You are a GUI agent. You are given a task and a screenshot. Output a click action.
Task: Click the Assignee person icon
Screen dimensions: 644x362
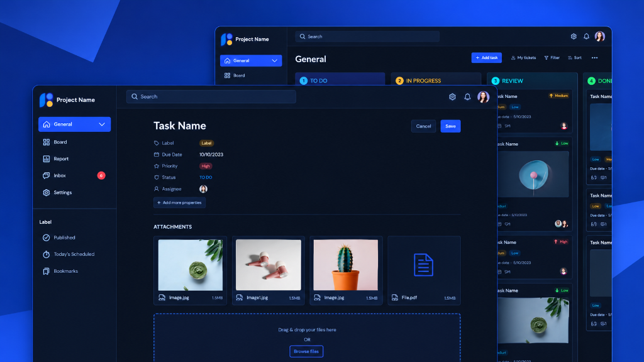(x=157, y=189)
